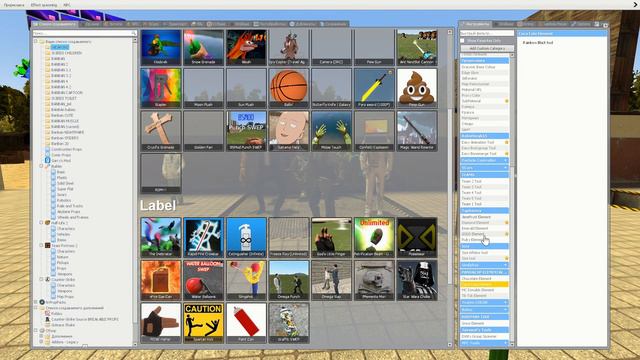640x360 pixels.
Task: Select the Snow Grenade weapon thumbnail
Action: [203, 47]
